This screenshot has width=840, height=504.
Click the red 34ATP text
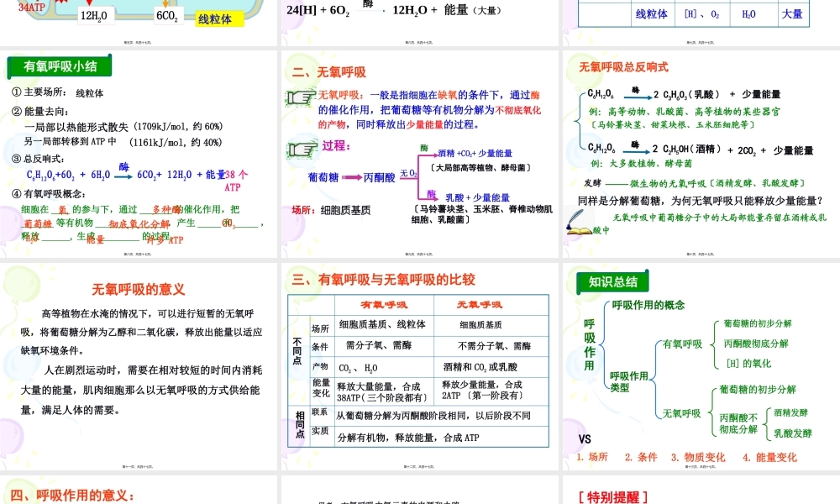pos(32,7)
